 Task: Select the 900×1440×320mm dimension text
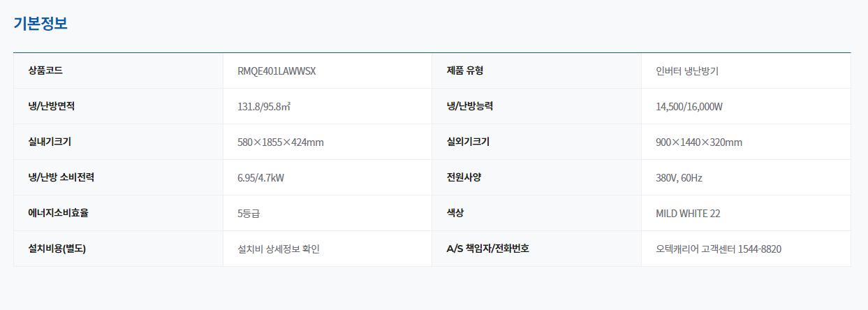699,142
